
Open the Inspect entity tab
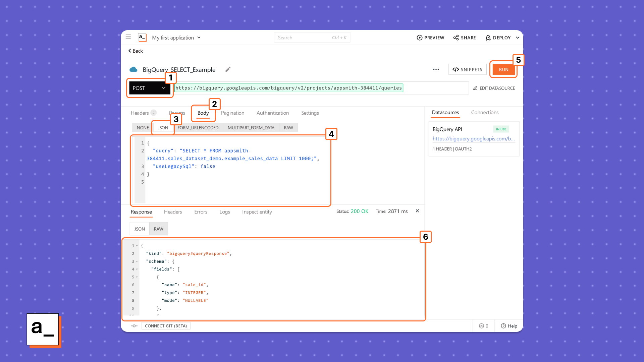pyautogui.click(x=257, y=212)
